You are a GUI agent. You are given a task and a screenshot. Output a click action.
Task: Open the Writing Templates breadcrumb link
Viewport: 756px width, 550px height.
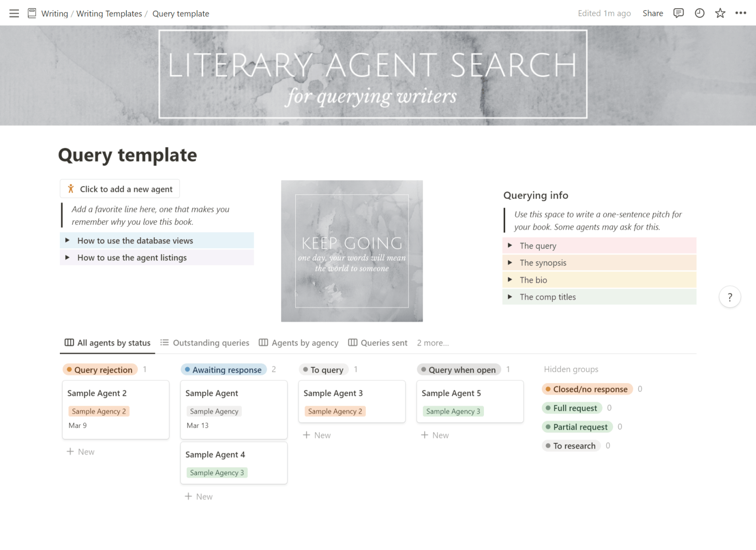click(x=109, y=13)
